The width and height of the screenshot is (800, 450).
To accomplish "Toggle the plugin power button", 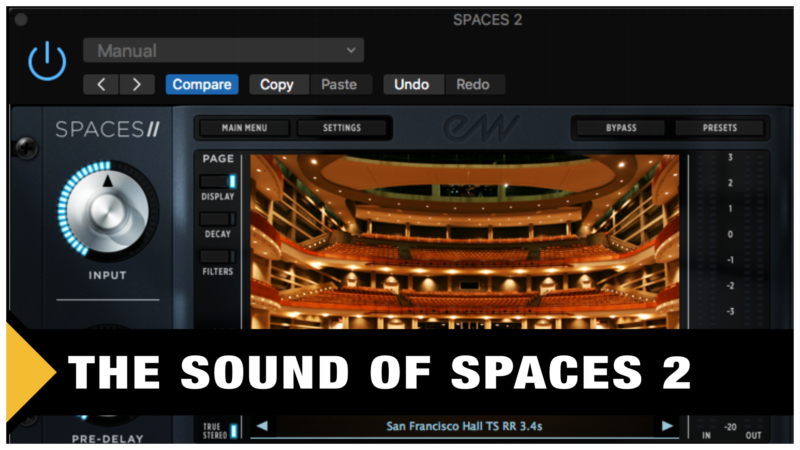I will pyautogui.click(x=47, y=62).
